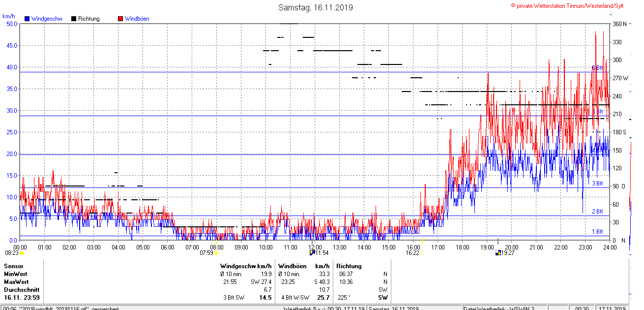Viewport: 644px width, 310px height.
Task: Click the moon icon beside 11:54
Action: pos(312,253)
